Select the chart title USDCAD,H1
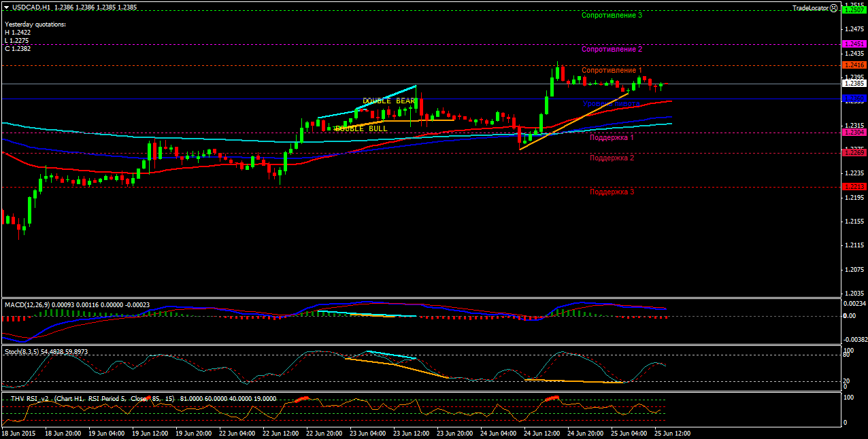Screen dimensions: 868x439 31,7
